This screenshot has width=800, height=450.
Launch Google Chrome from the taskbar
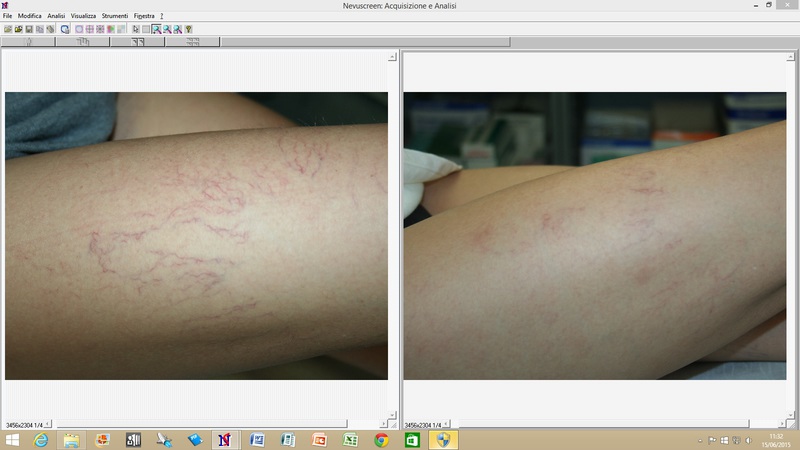pyautogui.click(x=381, y=440)
